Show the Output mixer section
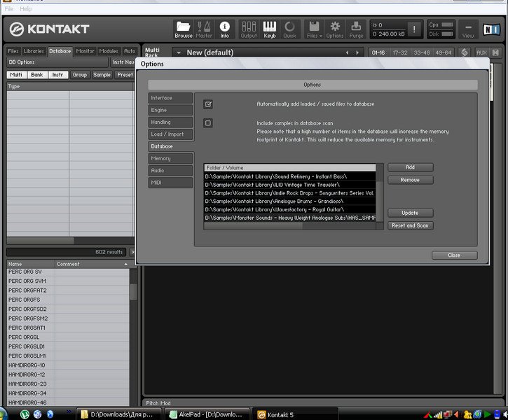 (x=249, y=29)
